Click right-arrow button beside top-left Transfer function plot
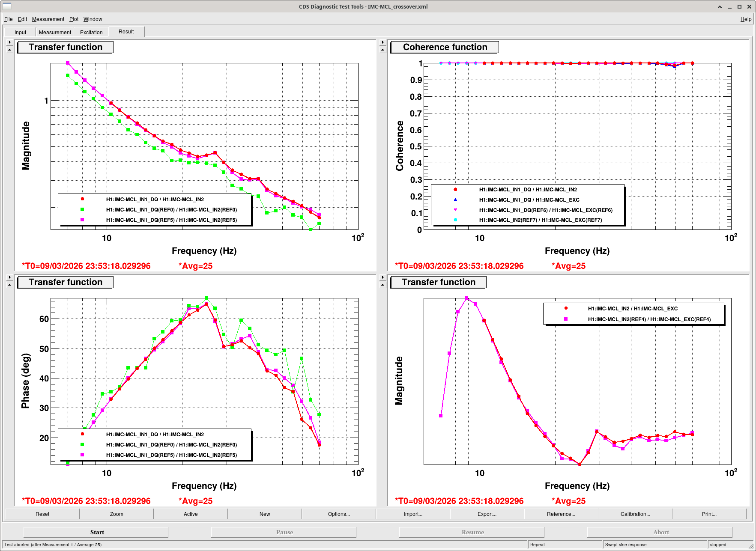This screenshot has width=756, height=551. 9,42
